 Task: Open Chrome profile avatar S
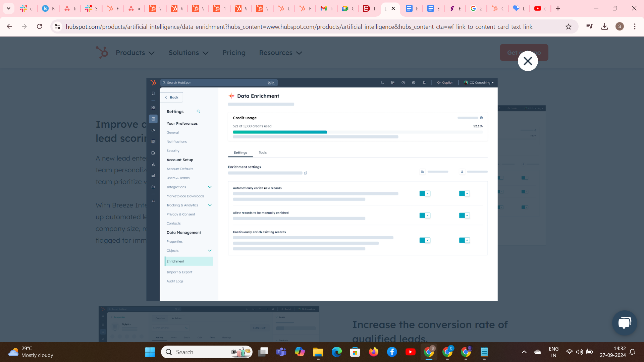point(620,26)
